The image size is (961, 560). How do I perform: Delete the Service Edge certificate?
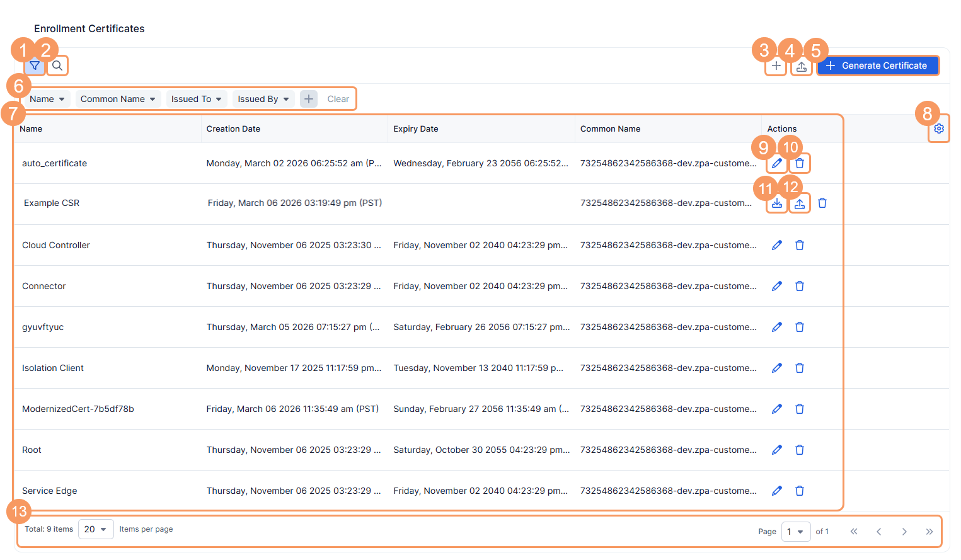coord(800,491)
